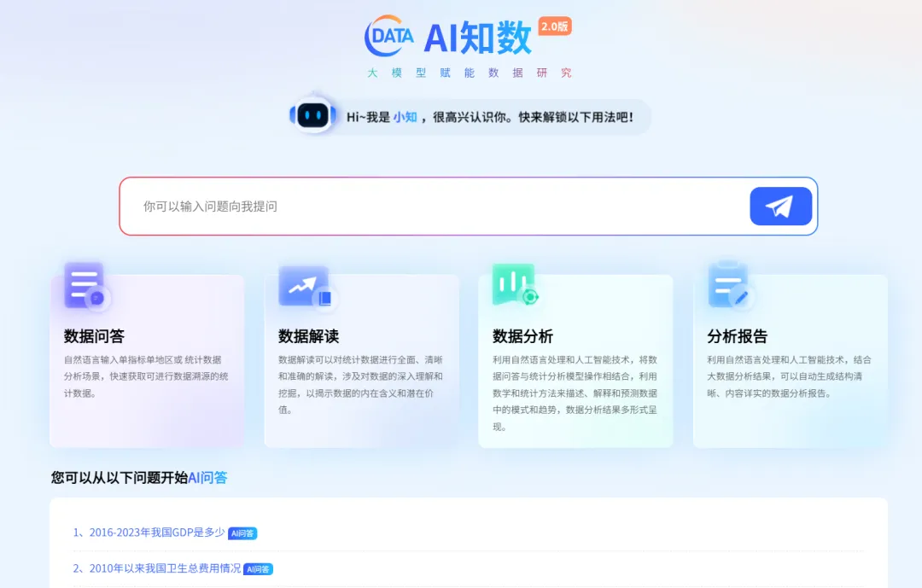The width and height of the screenshot is (922, 588).
Task: Send question with paper plane button
Action: [x=780, y=207]
